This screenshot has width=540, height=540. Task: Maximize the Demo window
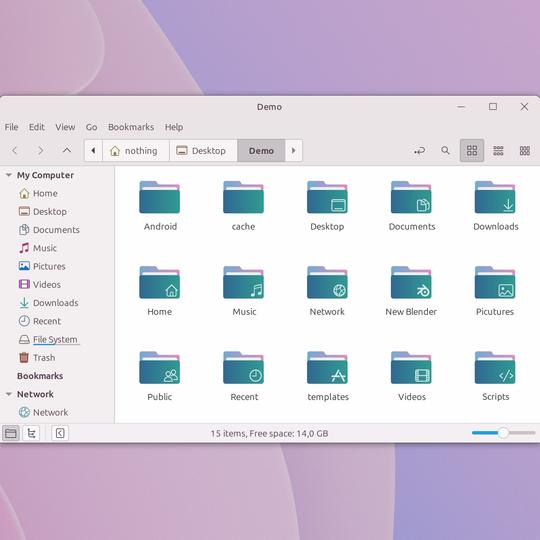[x=493, y=107]
